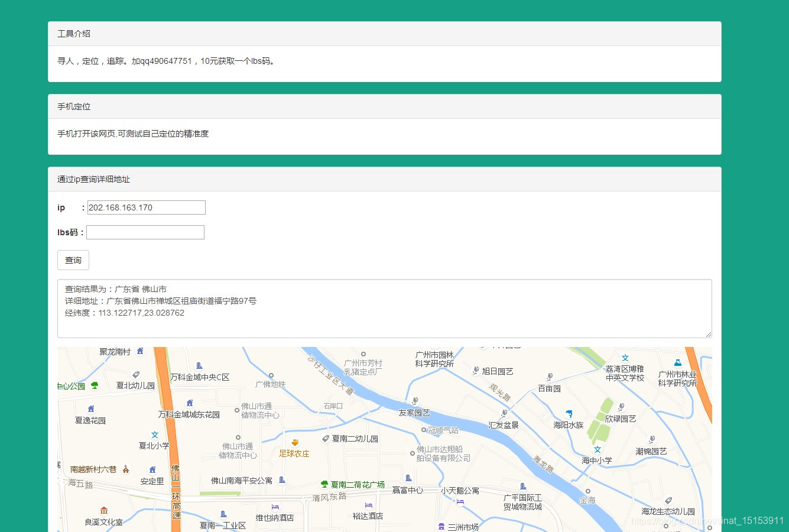Click the school icon above 荔湾区博雅中英文学校
Viewport: 789px width, 532px height.
point(625,358)
